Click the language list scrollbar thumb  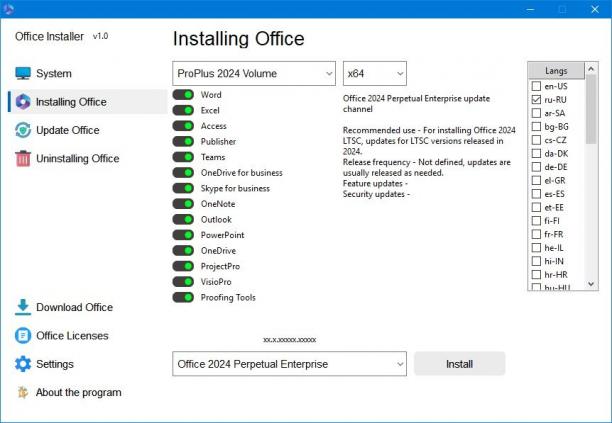coord(591,109)
